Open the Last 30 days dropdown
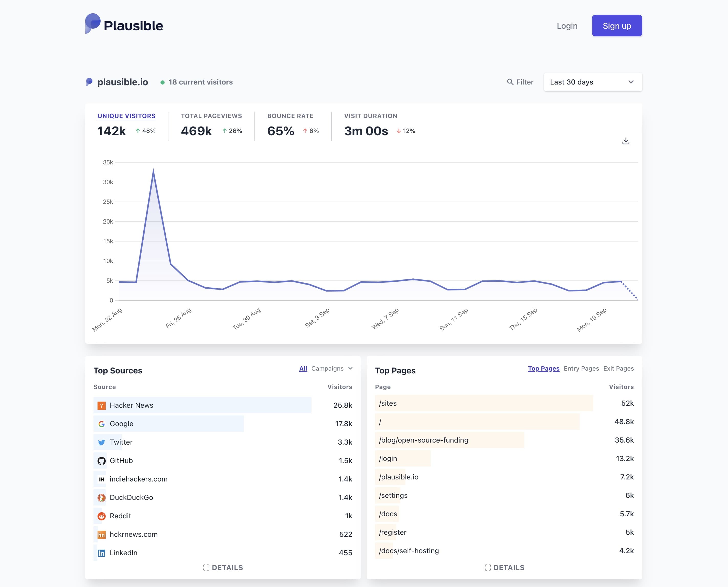Viewport: 728px width, 587px height. pyautogui.click(x=593, y=82)
